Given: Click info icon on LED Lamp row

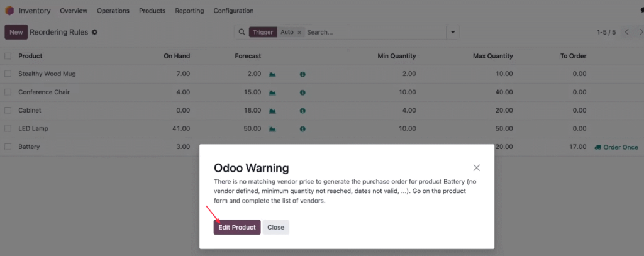Looking at the screenshot, I should (x=303, y=128).
